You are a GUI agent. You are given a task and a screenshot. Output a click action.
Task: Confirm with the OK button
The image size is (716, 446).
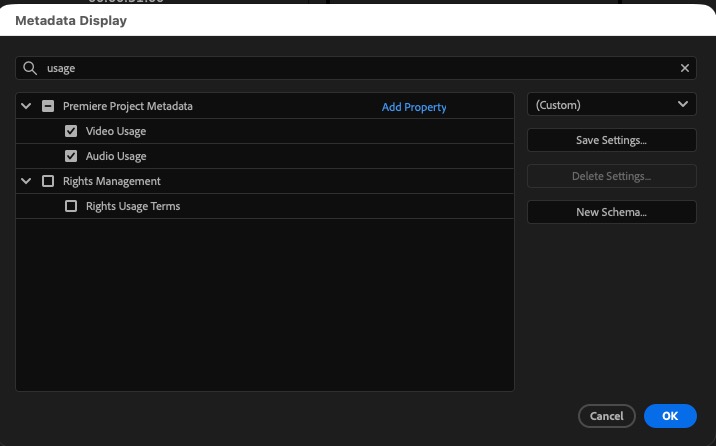click(x=670, y=416)
